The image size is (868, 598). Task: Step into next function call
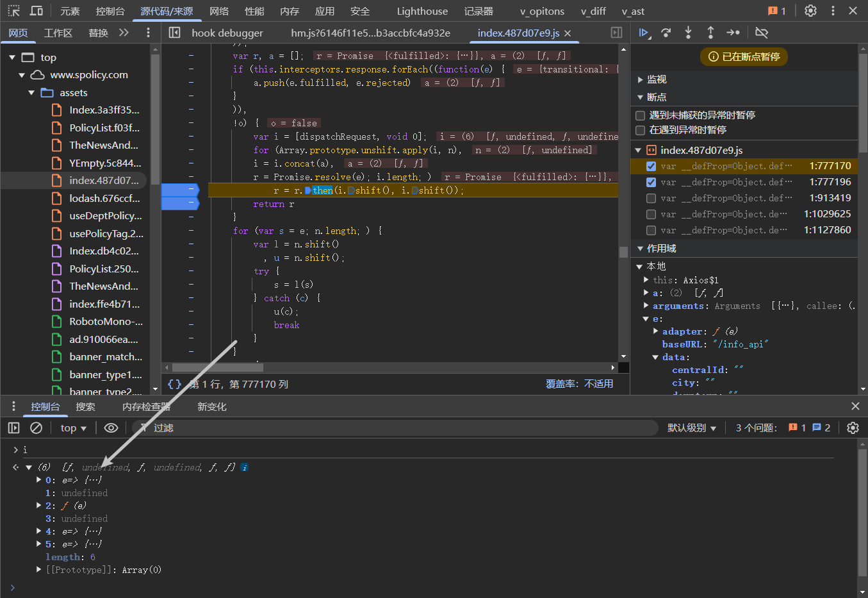coord(688,33)
